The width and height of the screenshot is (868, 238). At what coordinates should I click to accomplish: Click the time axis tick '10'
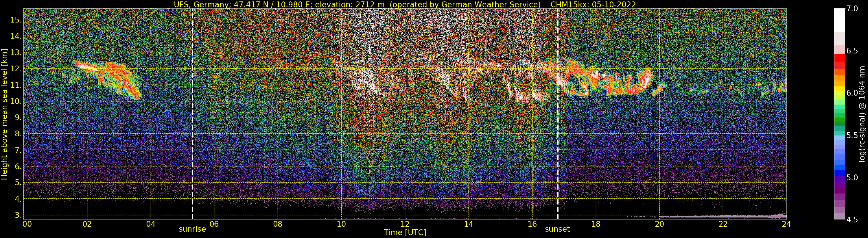click(x=341, y=224)
